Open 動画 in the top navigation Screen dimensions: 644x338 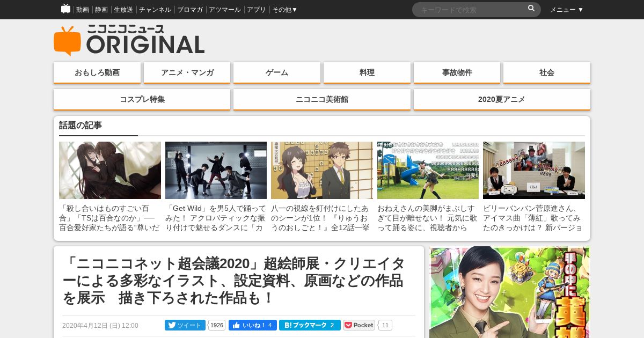point(83,10)
